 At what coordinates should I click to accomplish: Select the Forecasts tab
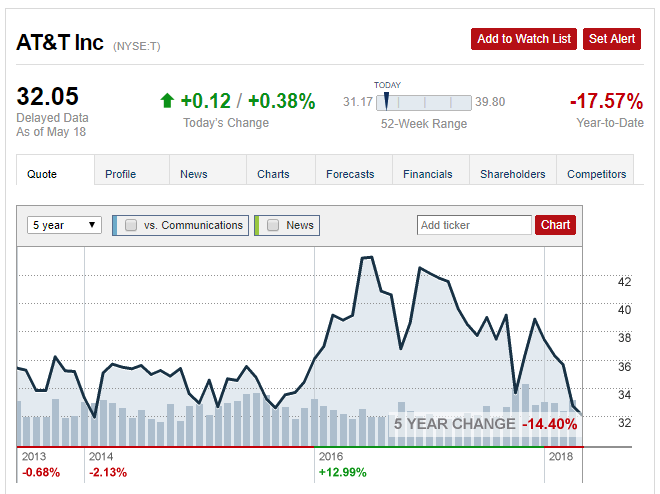click(350, 174)
